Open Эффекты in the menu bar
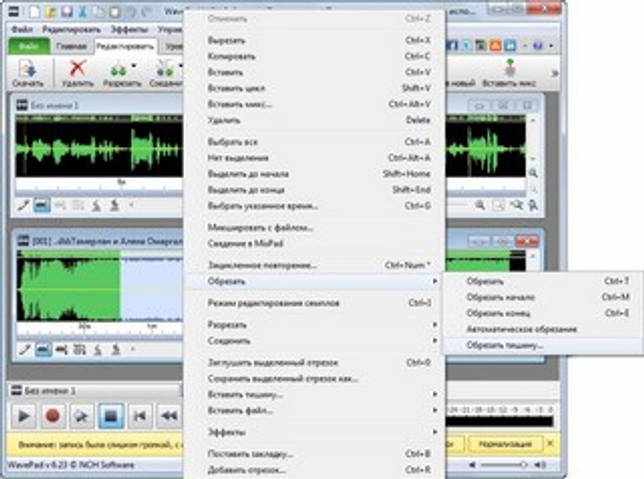 [129, 30]
